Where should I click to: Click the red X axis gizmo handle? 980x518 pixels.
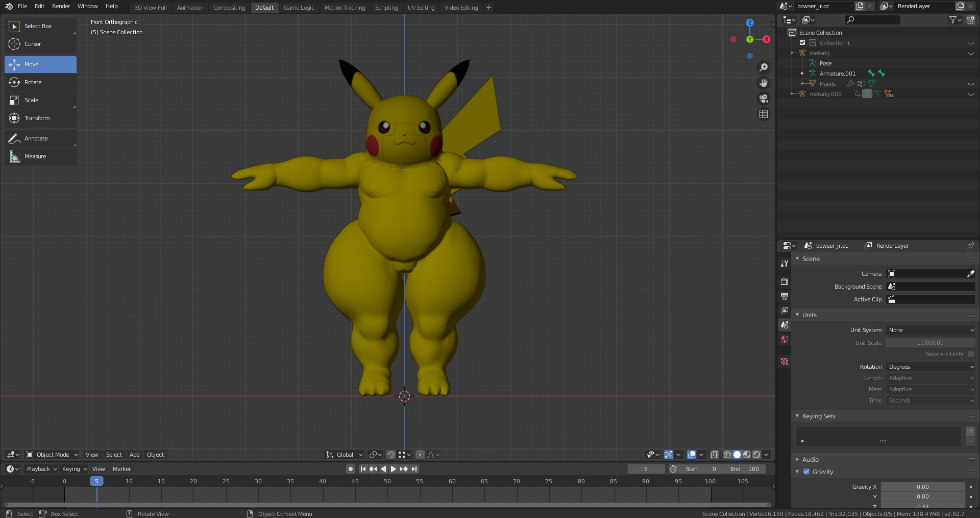click(766, 39)
